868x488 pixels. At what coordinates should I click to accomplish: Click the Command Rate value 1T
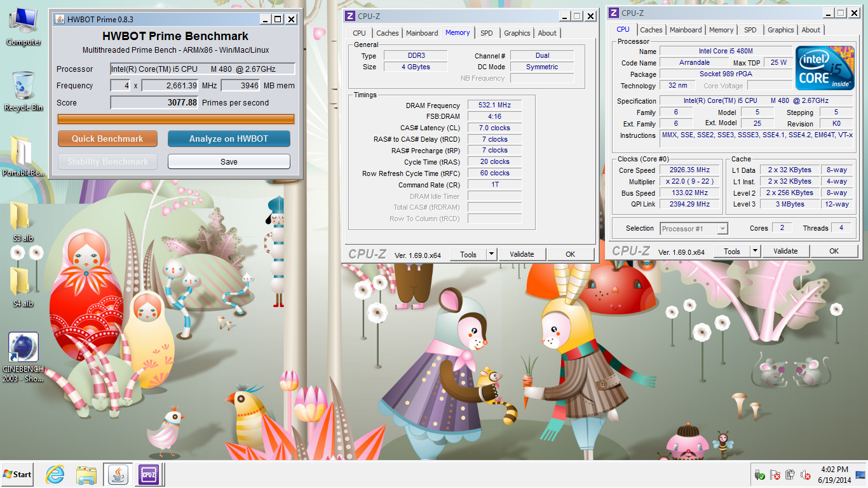[x=494, y=184]
